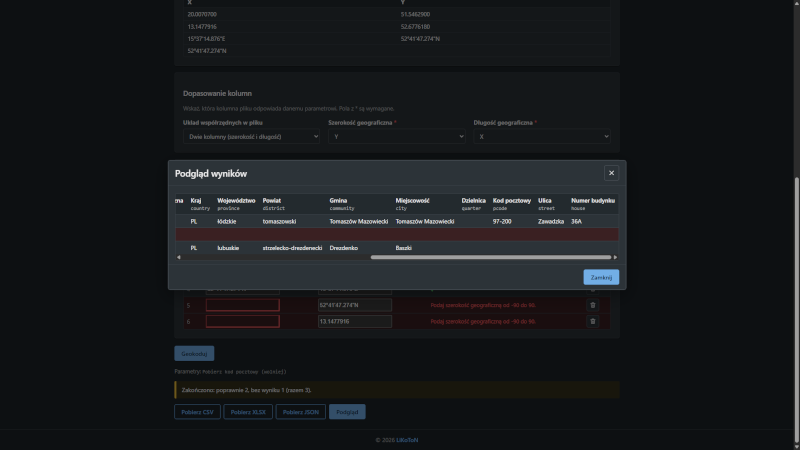Click Pobierz CSV button
This screenshot has height=450, width=800.
(x=197, y=412)
